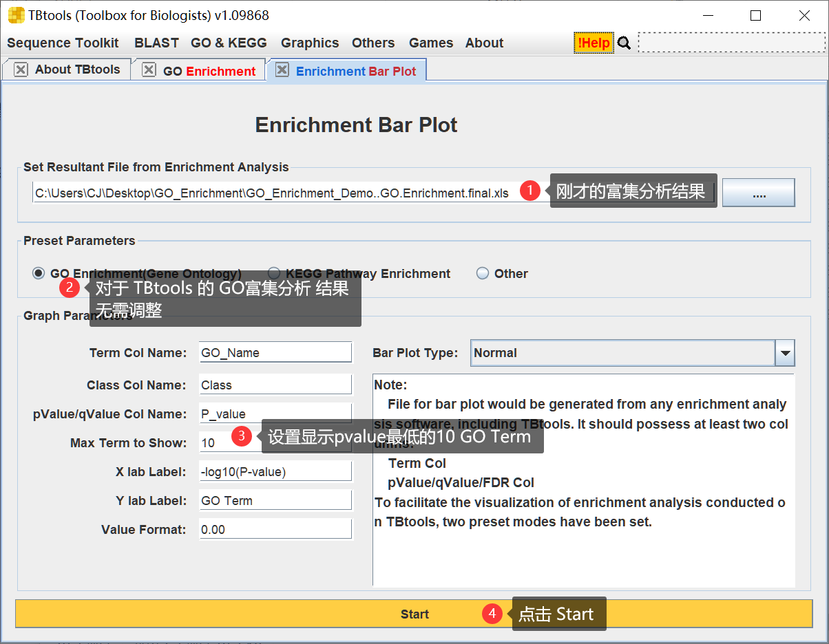
Task: Select the GO Enrichment (Gene Ontology) radio button
Action: (x=39, y=273)
